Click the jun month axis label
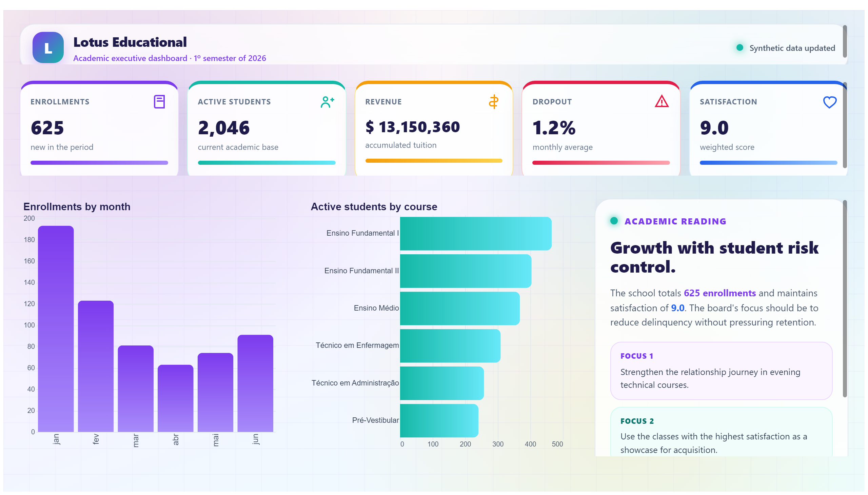Viewport: 868px width, 495px height. click(256, 439)
